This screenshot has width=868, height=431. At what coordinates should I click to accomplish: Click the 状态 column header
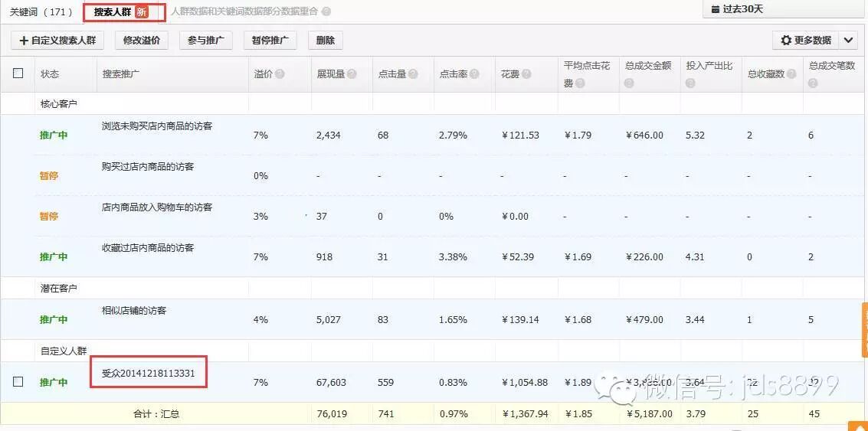pyautogui.click(x=50, y=74)
